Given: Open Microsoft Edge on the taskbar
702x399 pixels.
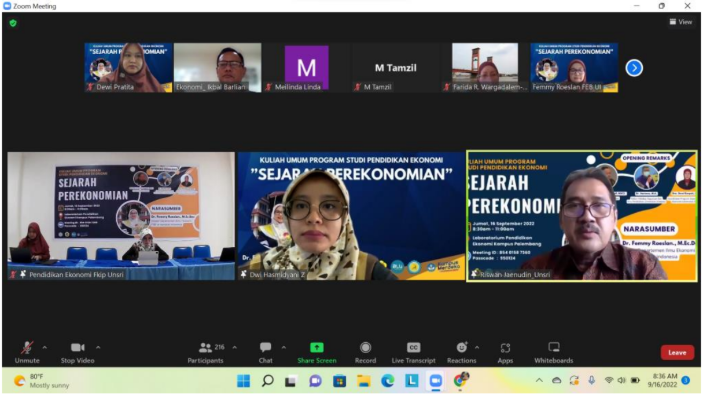Looking at the screenshot, I should point(388,381).
